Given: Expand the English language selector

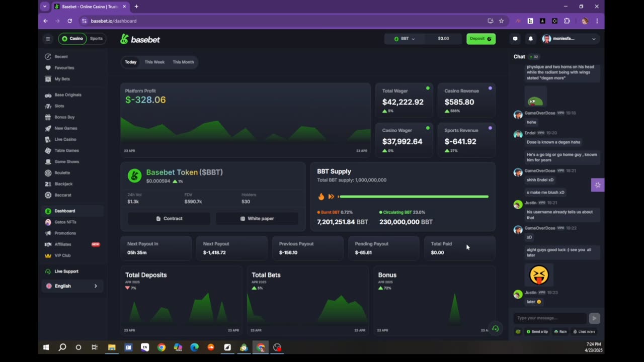Looking at the screenshot, I should [72, 286].
